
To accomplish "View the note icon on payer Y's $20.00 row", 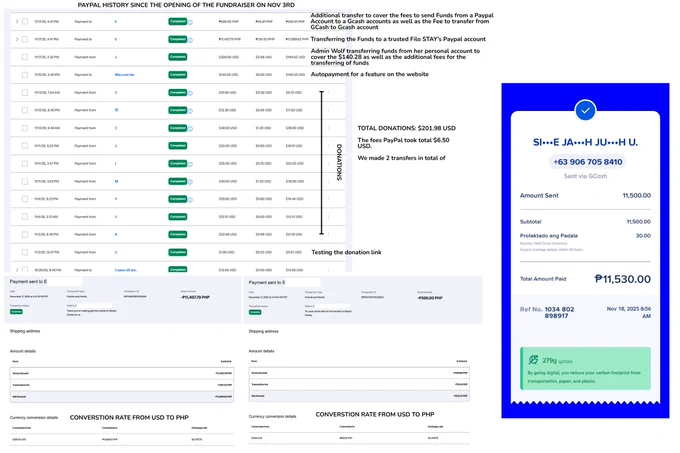I will click(190, 199).
